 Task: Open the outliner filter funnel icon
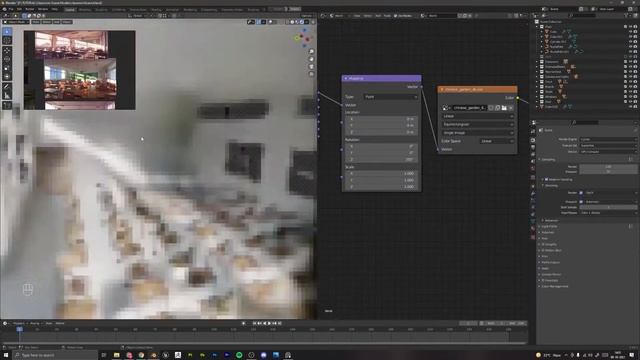pos(627,16)
